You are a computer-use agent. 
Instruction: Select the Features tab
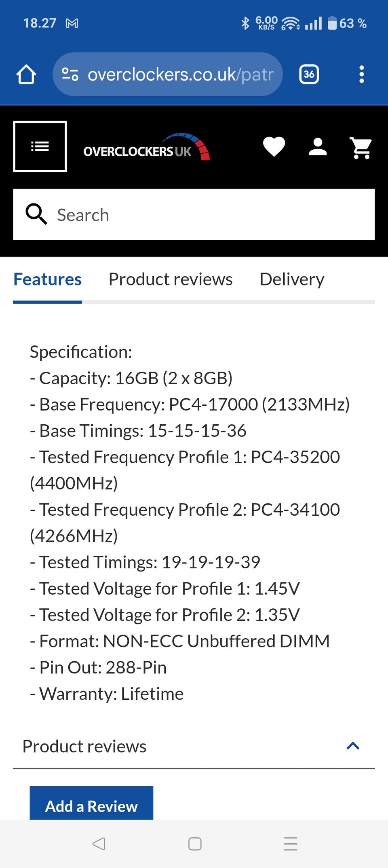47,279
